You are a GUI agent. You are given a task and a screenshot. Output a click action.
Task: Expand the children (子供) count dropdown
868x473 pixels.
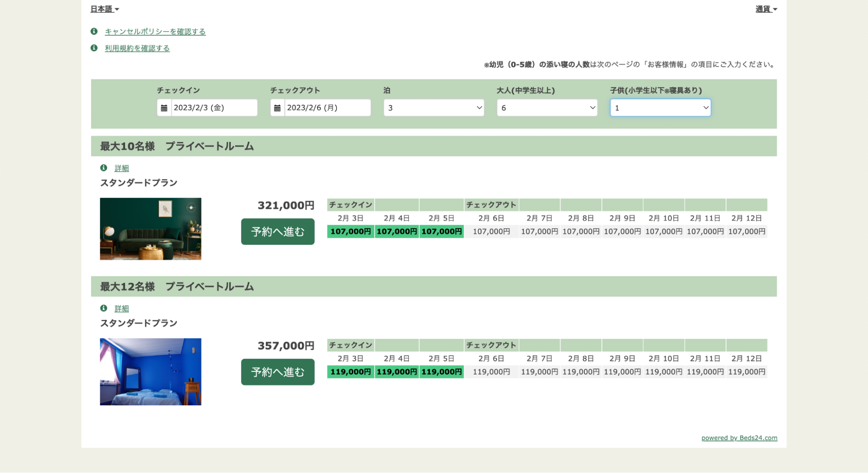(660, 108)
